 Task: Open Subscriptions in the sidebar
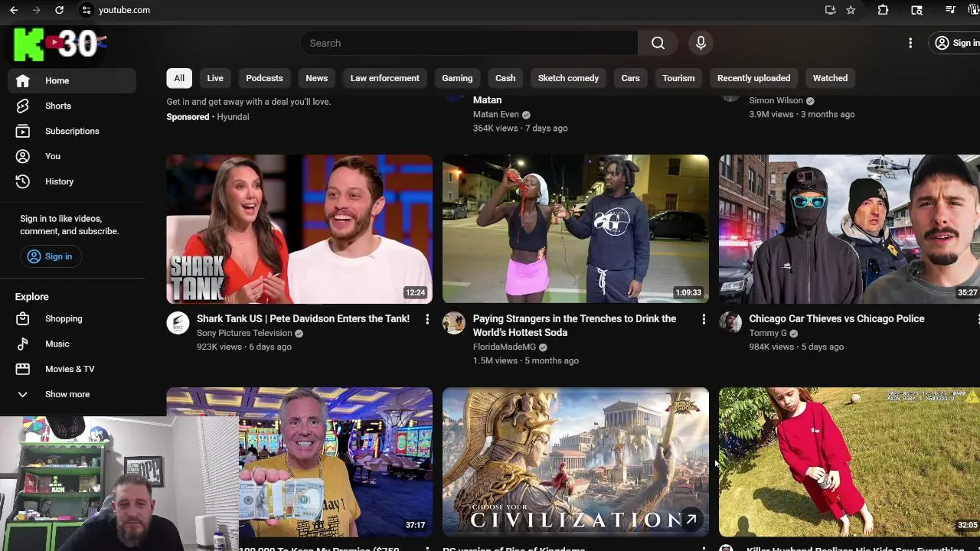click(72, 131)
